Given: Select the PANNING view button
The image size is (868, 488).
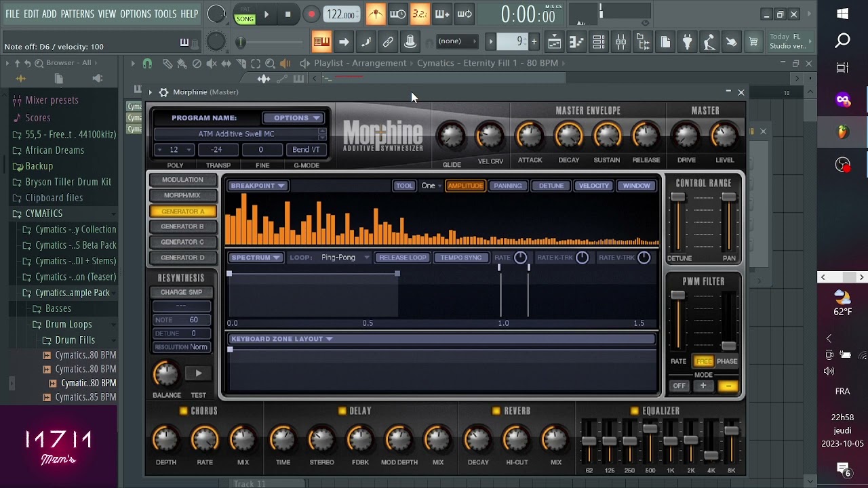Looking at the screenshot, I should tap(508, 186).
